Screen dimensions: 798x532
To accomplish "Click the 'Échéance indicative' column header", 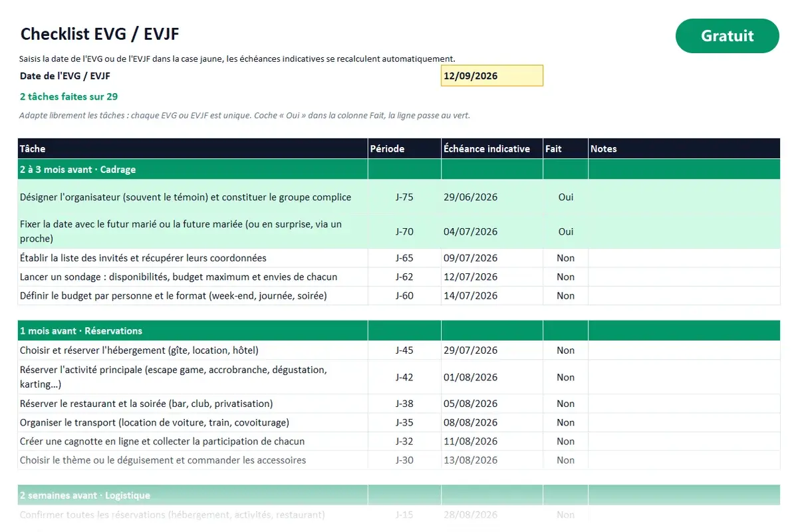I will (x=492, y=148).
